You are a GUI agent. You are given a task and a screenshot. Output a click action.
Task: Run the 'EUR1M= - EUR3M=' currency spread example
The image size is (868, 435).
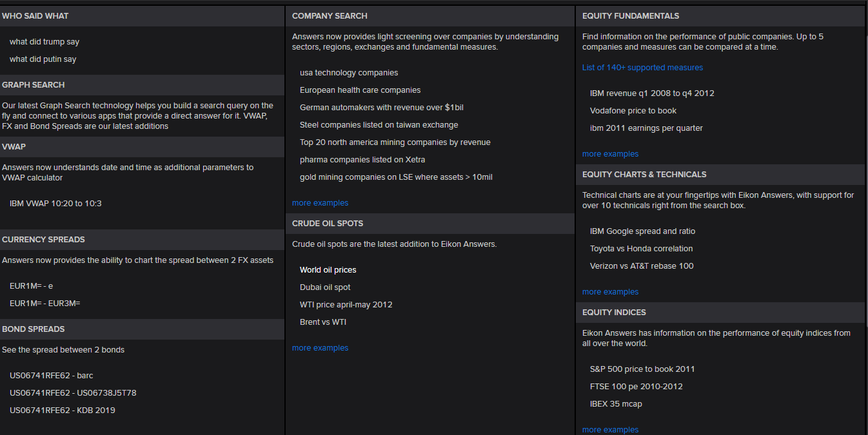pos(45,303)
